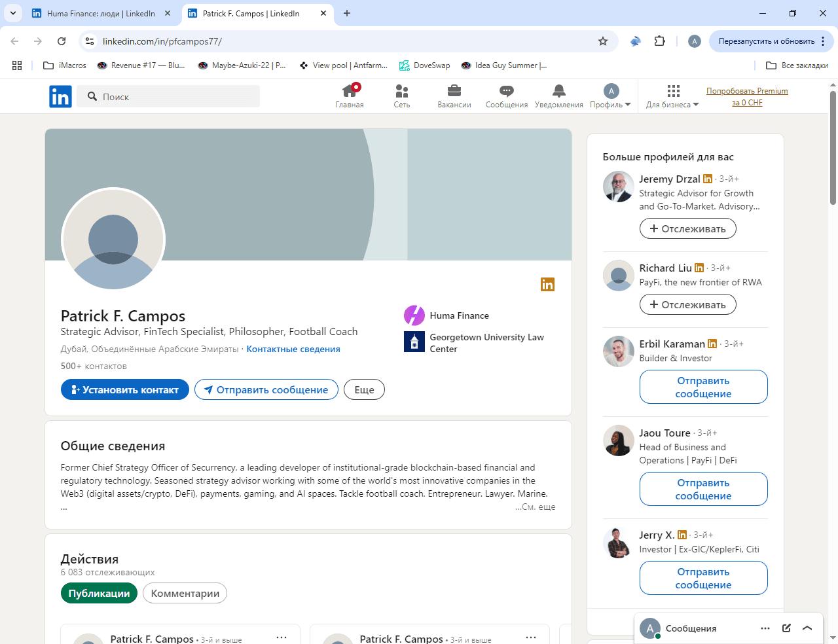Open the browser extensions puzzle icon
The image size is (838, 644).
659,41
